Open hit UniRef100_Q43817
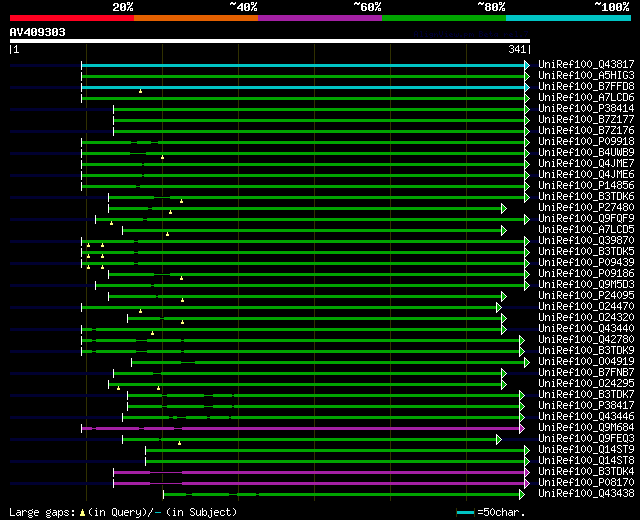The width and height of the screenshot is (640, 520). (x=586, y=64)
